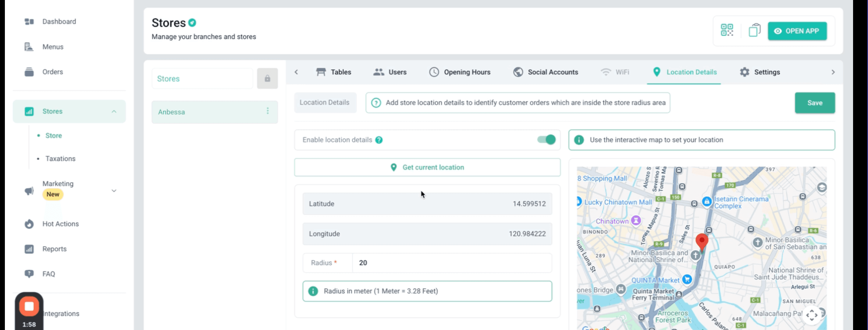
Task: Expand the Marketing sidebar menu
Action: click(114, 191)
